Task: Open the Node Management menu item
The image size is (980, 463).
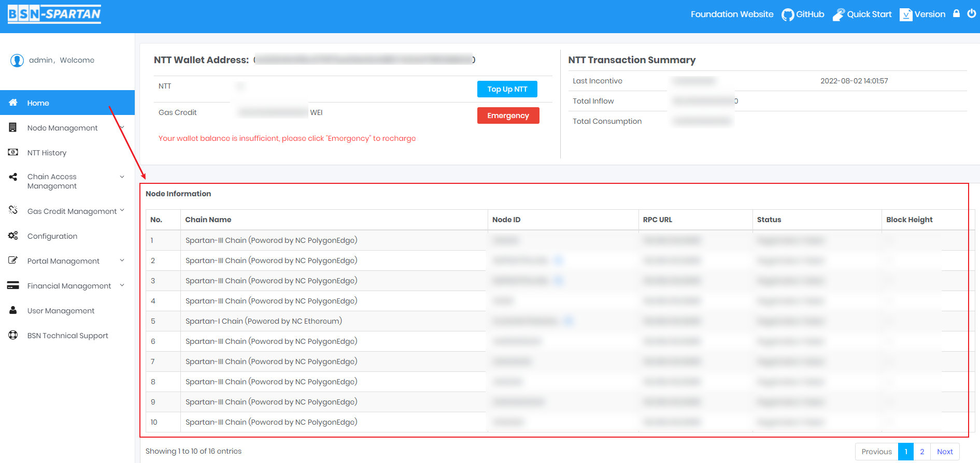Action: (67, 128)
